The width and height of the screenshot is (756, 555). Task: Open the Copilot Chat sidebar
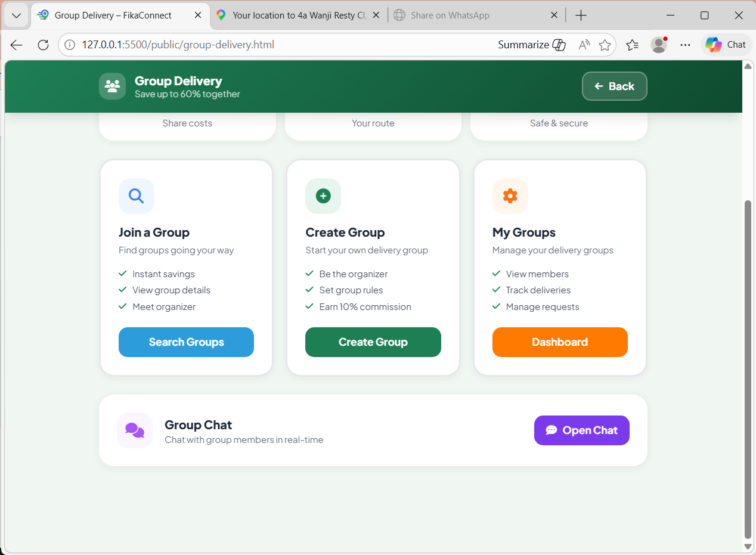(x=726, y=45)
